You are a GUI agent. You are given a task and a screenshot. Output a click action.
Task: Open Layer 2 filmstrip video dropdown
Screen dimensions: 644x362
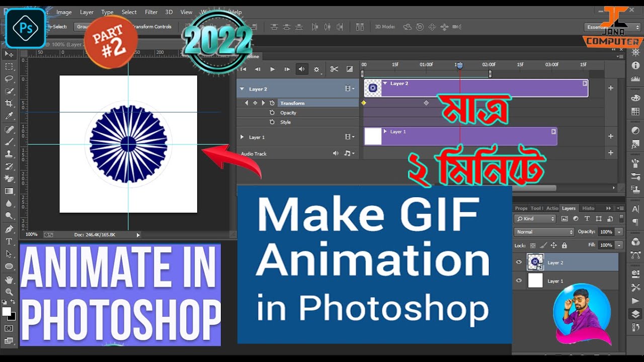(349, 88)
